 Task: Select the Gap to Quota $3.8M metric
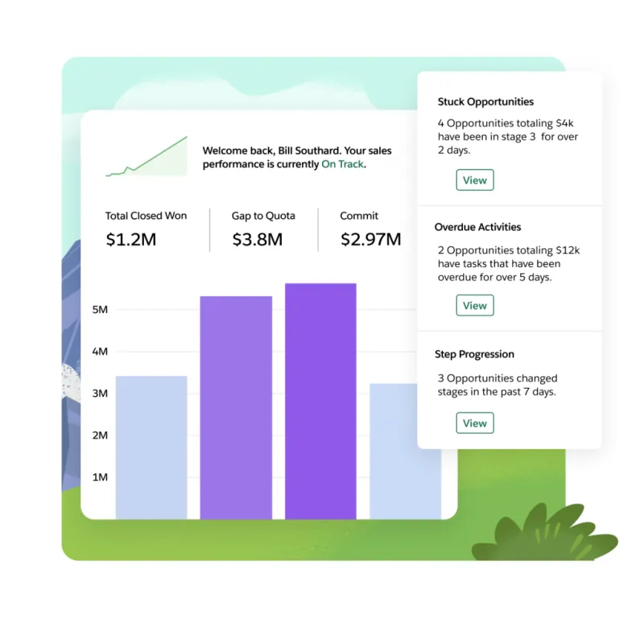point(263,229)
